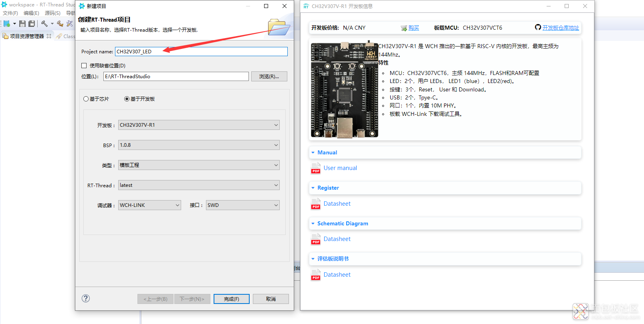This screenshot has width=644, height=324.
Task: Click the 浏览(R)... browse button
Action: (x=269, y=76)
